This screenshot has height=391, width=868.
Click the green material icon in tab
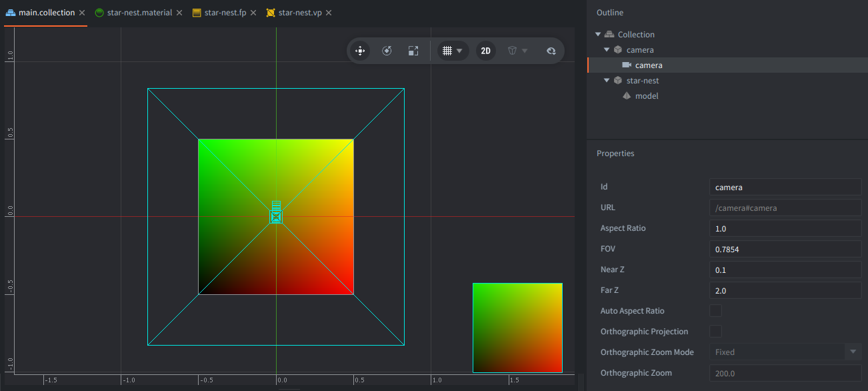click(x=99, y=13)
